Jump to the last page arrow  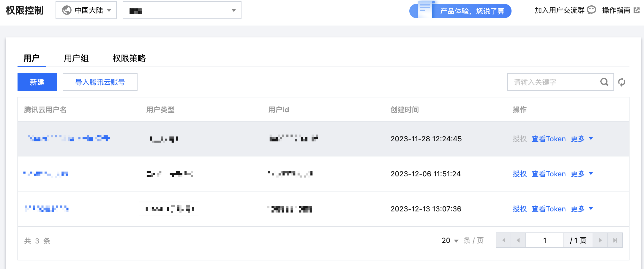click(x=615, y=240)
